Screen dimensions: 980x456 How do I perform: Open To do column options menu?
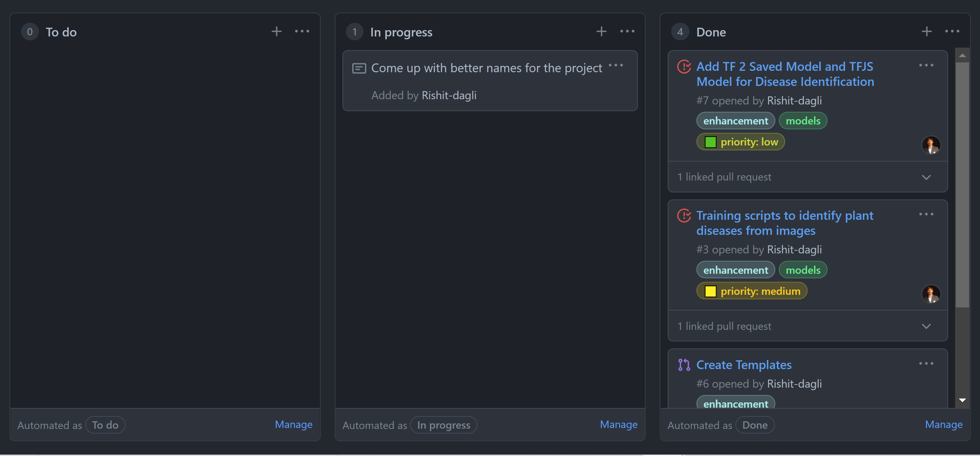(302, 32)
